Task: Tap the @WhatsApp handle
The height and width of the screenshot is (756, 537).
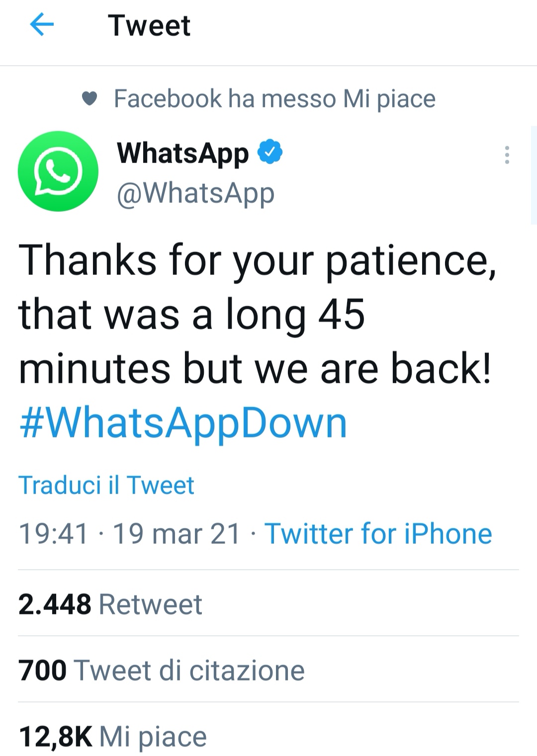Action: coord(195,193)
